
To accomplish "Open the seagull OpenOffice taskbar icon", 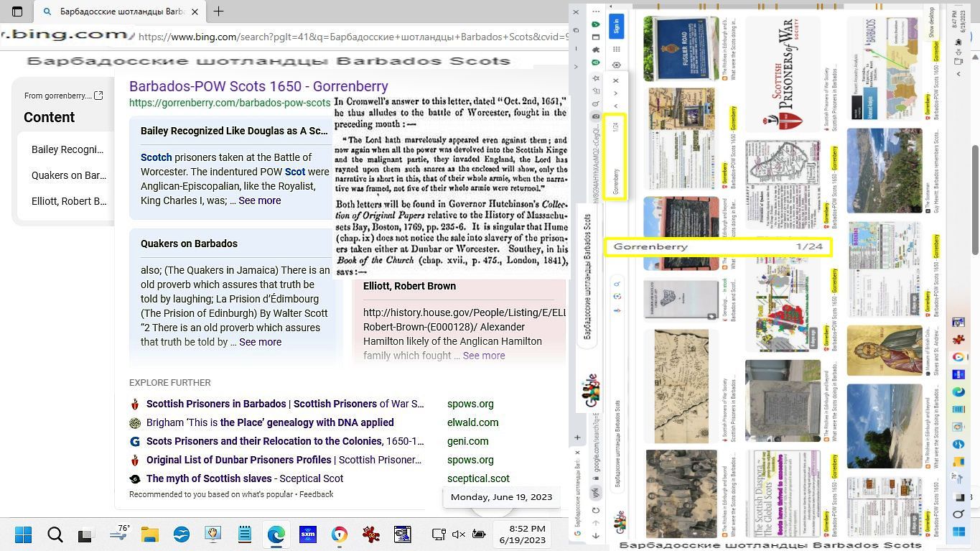I will tap(181, 534).
